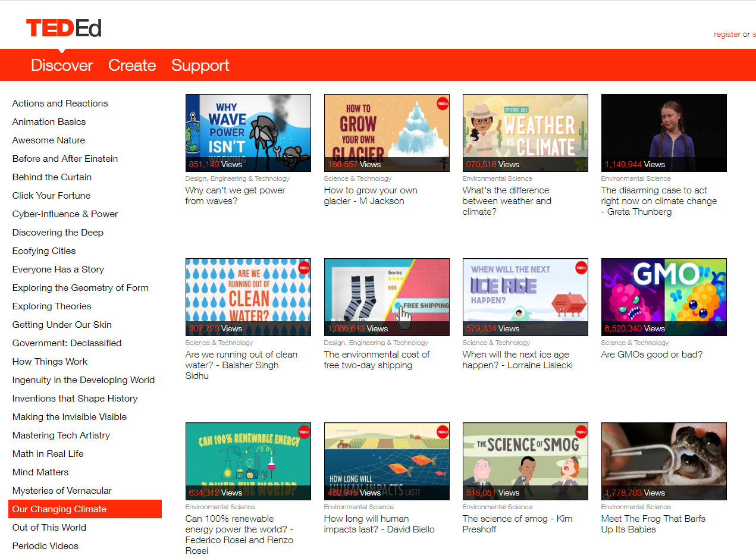Open When Will the Next Ice Age thumbnail
Image resolution: width=756 pixels, height=558 pixels.
coord(525,297)
